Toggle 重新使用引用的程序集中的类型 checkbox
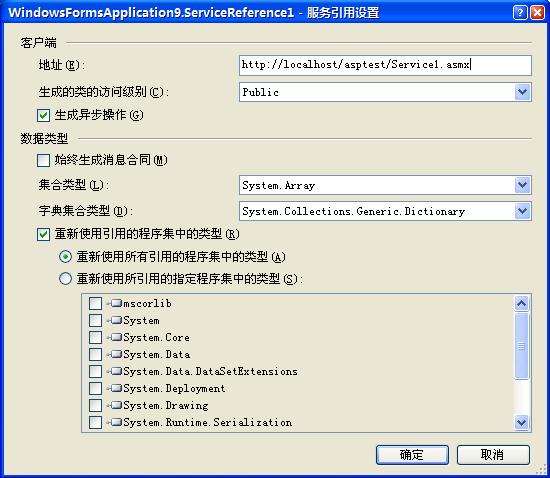Image resolution: width=550 pixels, height=478 pixels. (x=43, y=234)
